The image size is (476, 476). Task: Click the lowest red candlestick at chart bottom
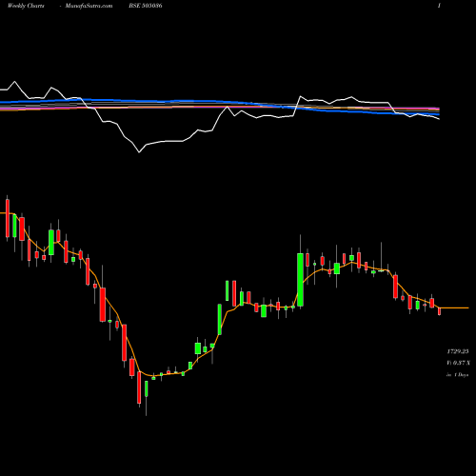(139, 387)
